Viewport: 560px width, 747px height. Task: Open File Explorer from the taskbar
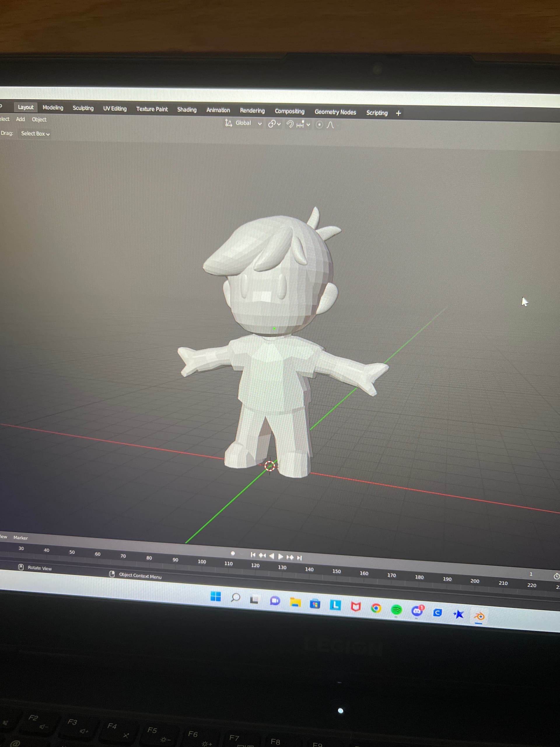295,603
